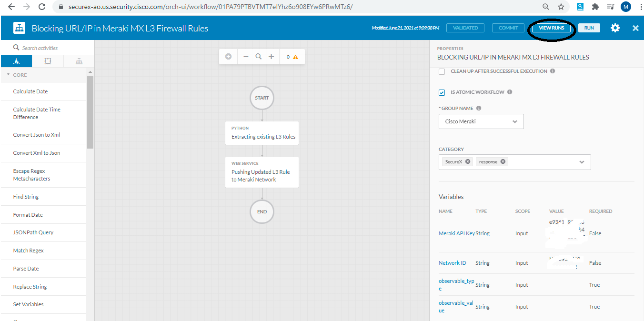Bookmark this page with star icon
Image resolution: width=644 pixels, height=321 pixels.
(x=561, y=7)
